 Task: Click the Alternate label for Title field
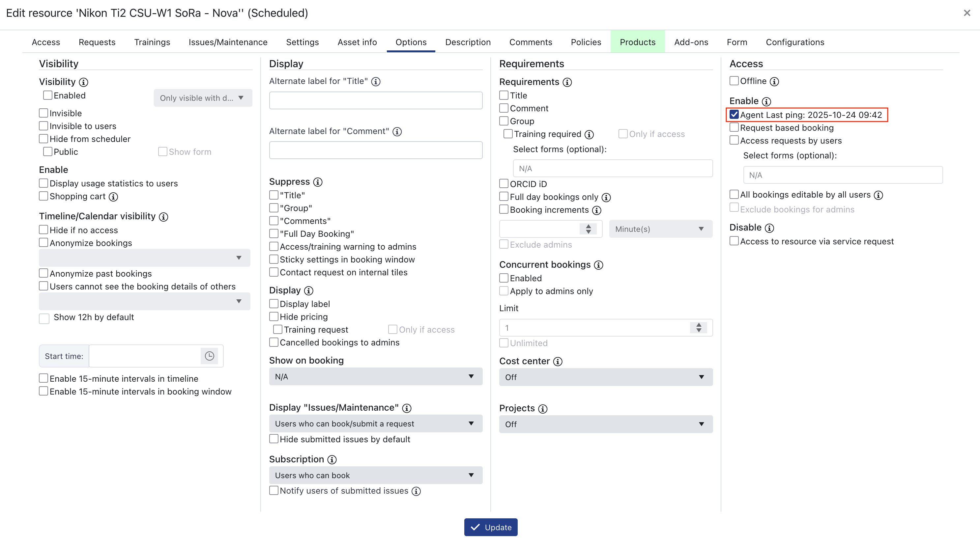pos(375,100)
